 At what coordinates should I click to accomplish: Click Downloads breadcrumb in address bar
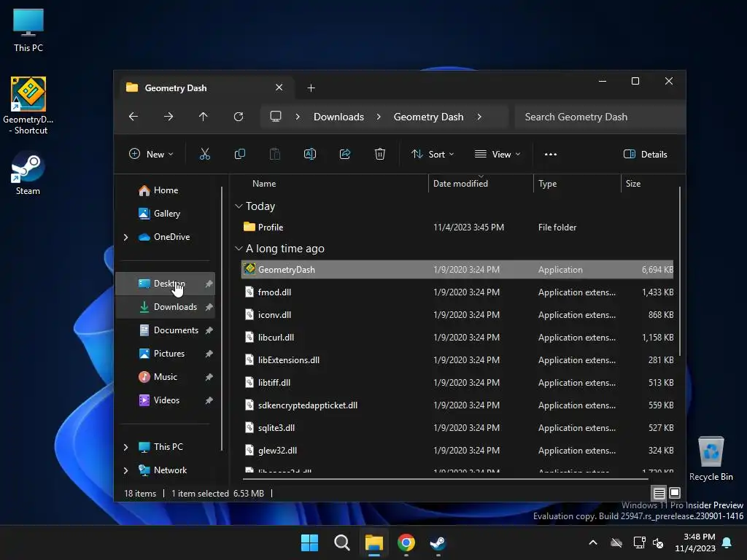click(x=338, y=117)
